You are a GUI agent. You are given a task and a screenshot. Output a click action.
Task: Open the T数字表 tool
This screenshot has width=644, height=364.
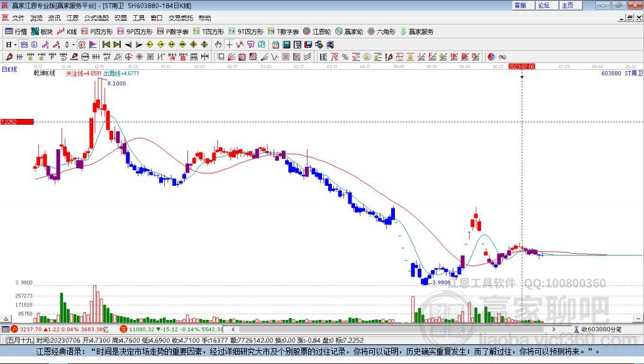284,31
